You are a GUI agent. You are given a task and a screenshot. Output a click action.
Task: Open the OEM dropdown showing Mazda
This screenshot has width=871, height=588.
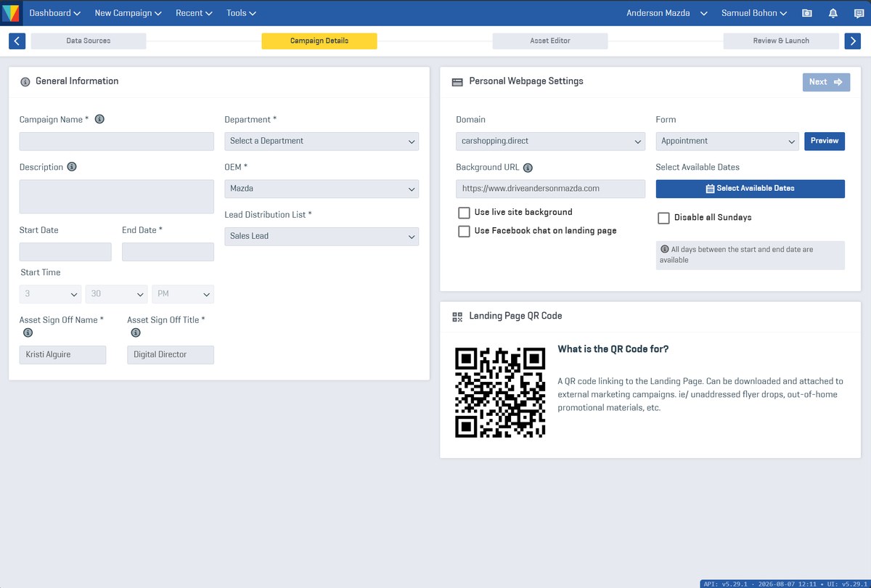[x=322, y=189]
